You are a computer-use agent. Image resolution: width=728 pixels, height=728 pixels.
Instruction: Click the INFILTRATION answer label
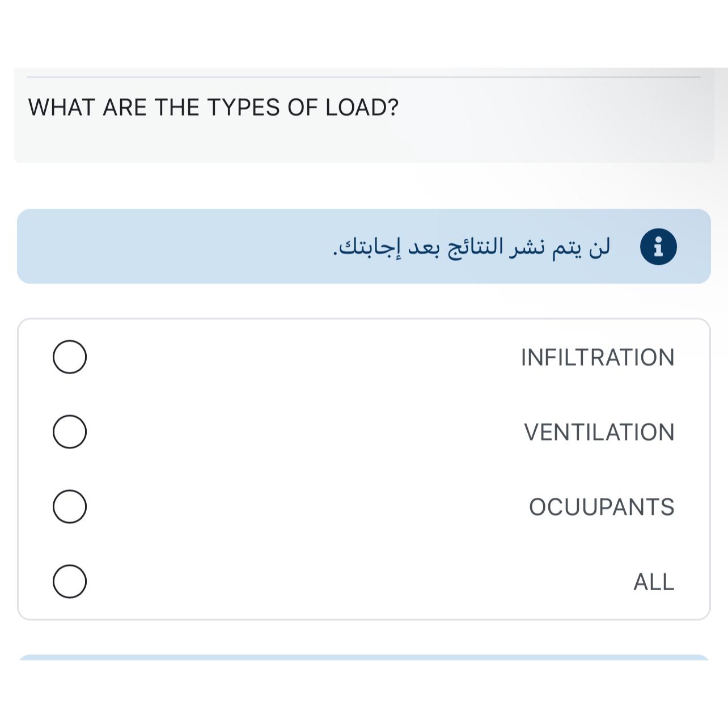pyautogui.click(x=597, y=358)
